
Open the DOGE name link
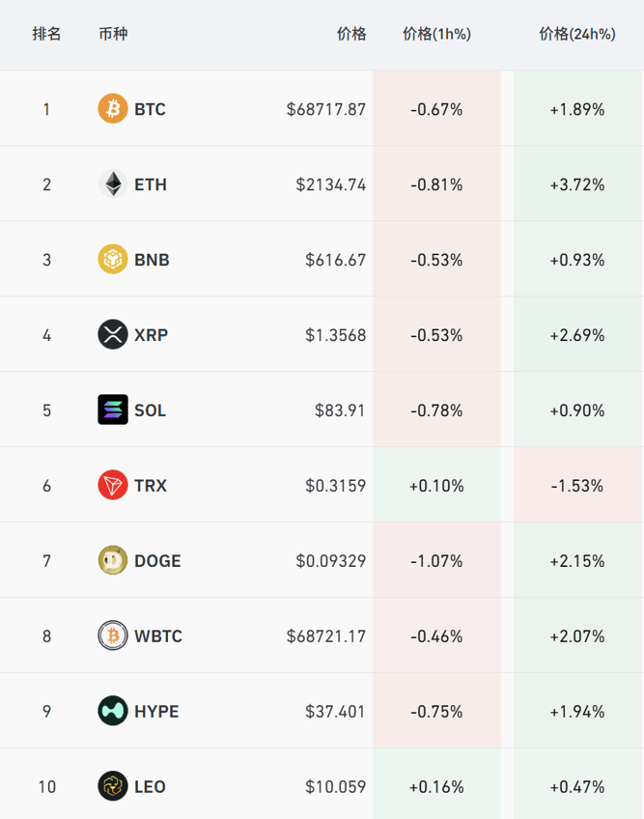click(157, 561)
